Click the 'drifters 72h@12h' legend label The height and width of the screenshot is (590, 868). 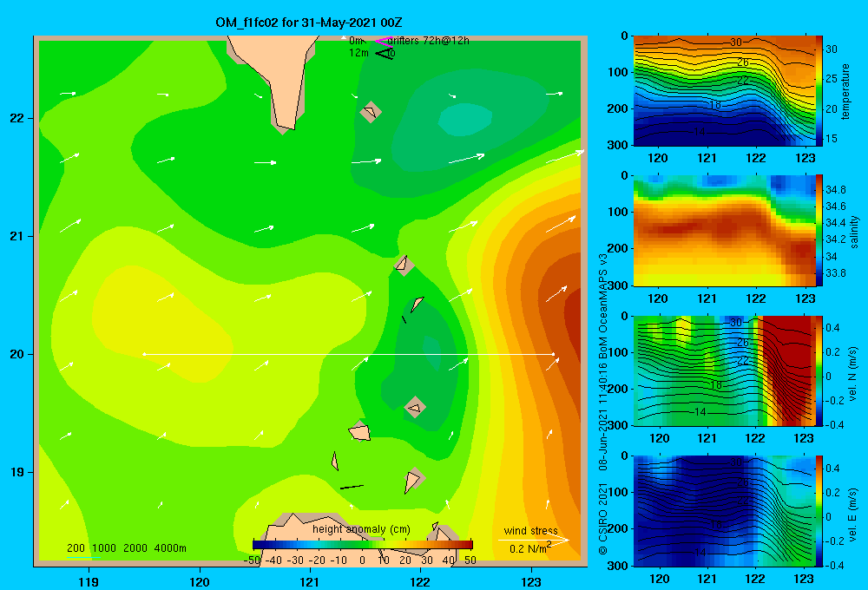(429, 41)
